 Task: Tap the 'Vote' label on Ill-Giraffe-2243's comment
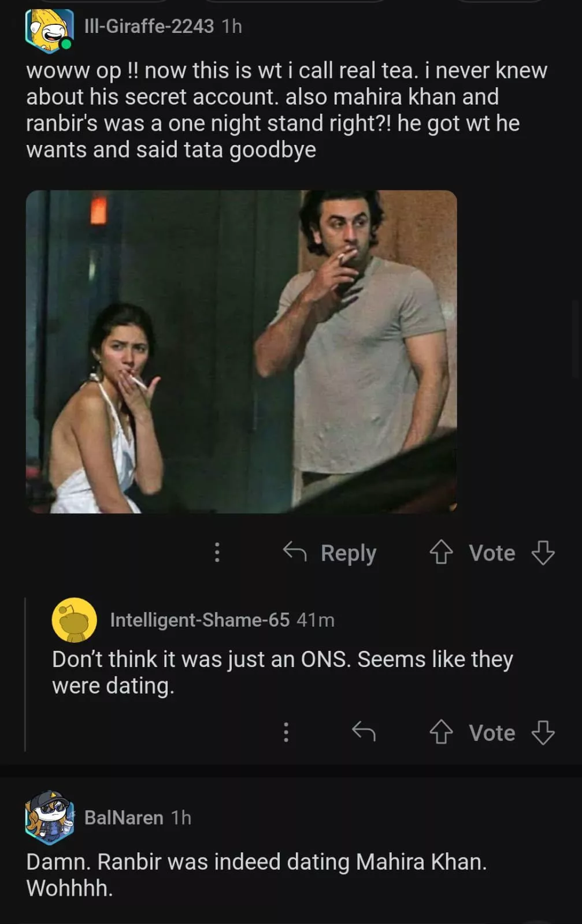pyautogui.click(x=492, y=553)
